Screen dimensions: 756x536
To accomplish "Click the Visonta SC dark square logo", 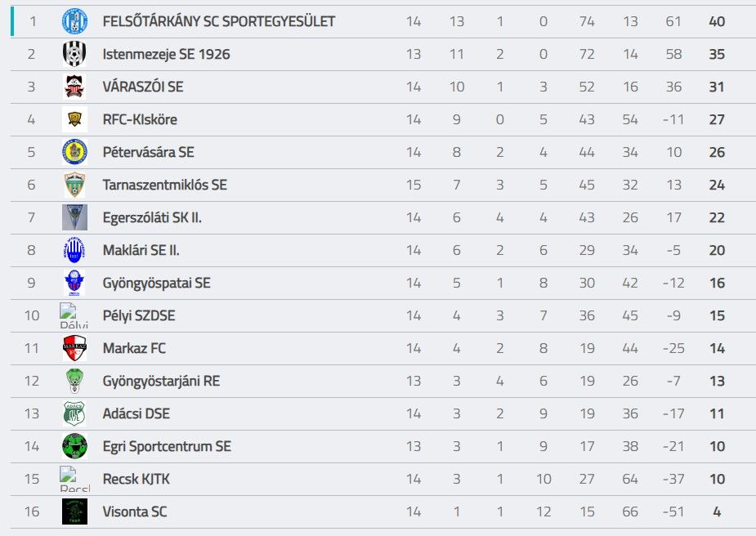I will pyautogui.click(x=74, y=511).
